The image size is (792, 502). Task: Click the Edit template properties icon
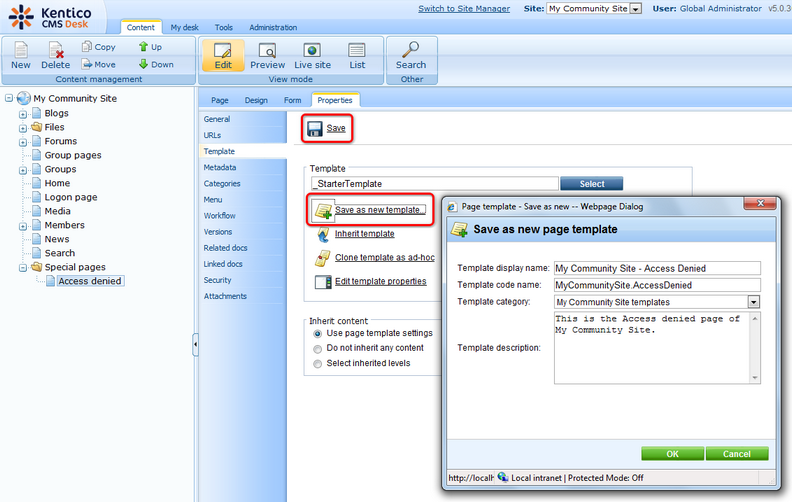click(323, 282)
